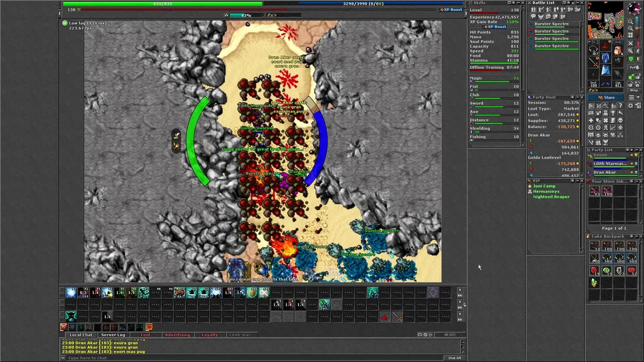Screen dimensions: 644x362
Task: Open the three-line options menu dropdown
Action: click(634, 97)
